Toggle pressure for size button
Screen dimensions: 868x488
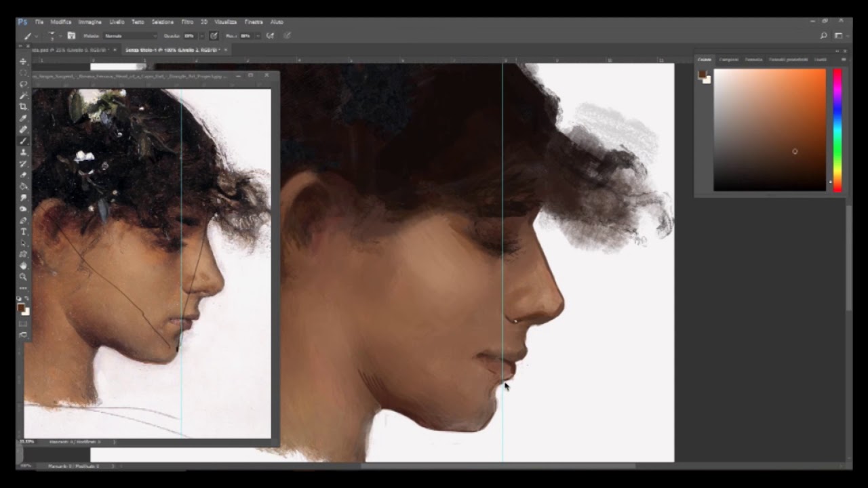(287, 36)
